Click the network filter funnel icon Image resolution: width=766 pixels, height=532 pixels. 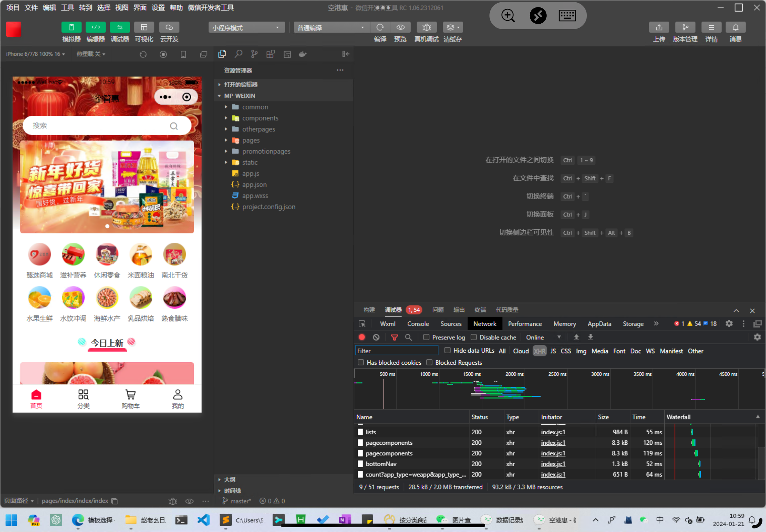click(x=394, y=337)
